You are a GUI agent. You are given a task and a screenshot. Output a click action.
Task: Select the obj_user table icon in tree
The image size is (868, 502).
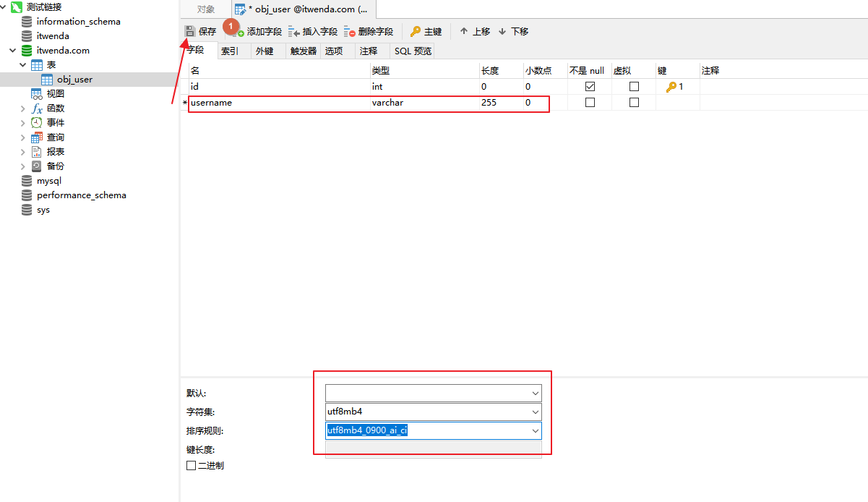47,80
